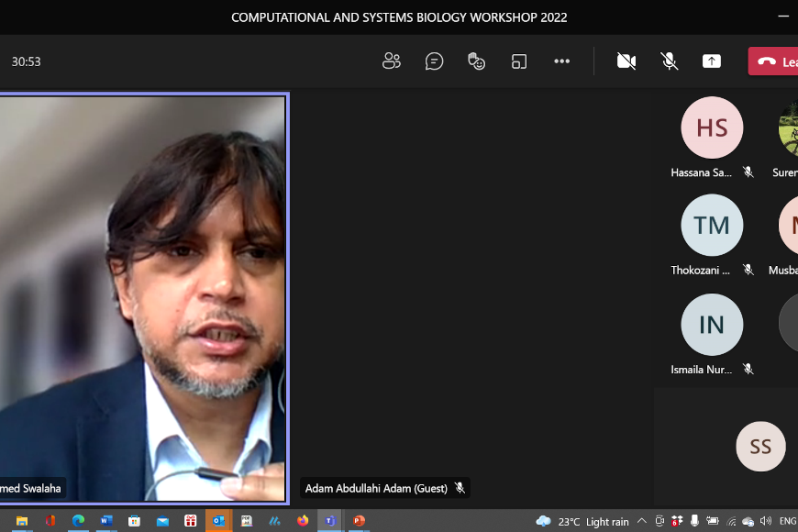798x532 pixels.
Task: Click the muted mic icon beside Ismaila
Action: tap(748, 369)
